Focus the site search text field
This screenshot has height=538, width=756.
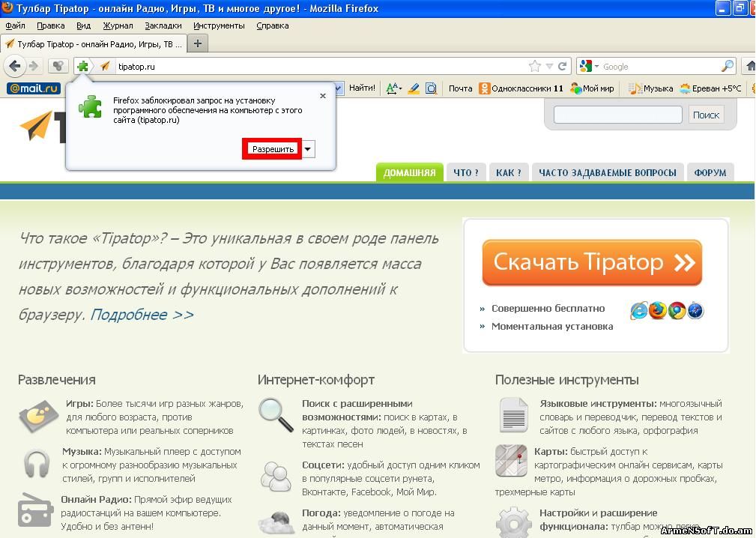pyautogui.click(x=617, y=115)
